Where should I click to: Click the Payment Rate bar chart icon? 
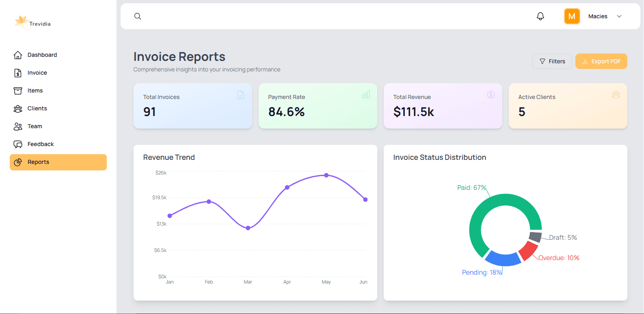pos(366,95)
